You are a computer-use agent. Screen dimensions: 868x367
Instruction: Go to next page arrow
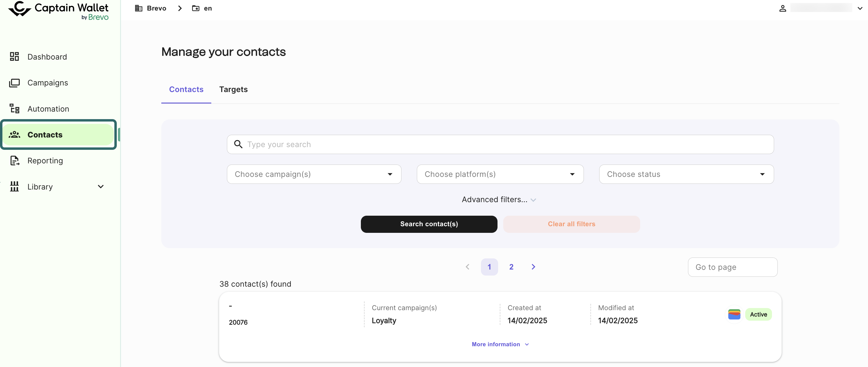(x=533, y=267)
